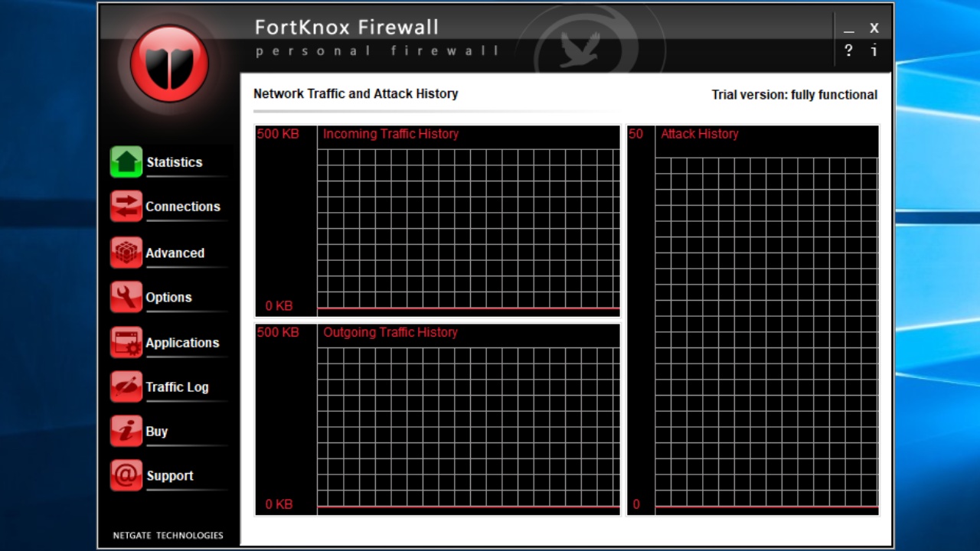Go to the Connections section
This screenshot has width=980, height=551.
(183, 207)
